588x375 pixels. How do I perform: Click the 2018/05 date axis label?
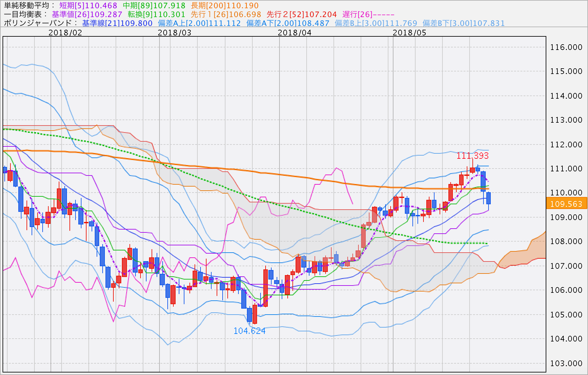(410, 33)
